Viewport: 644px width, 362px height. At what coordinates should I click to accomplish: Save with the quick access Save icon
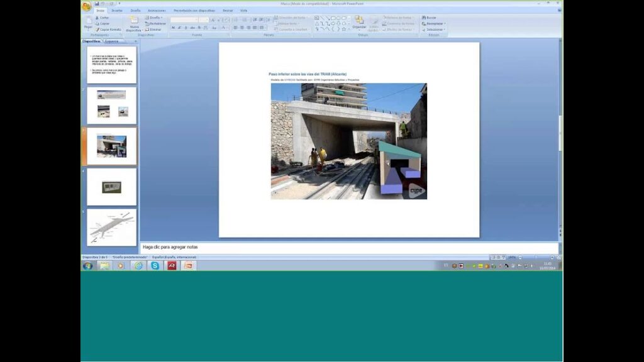[x=96, y=4]
